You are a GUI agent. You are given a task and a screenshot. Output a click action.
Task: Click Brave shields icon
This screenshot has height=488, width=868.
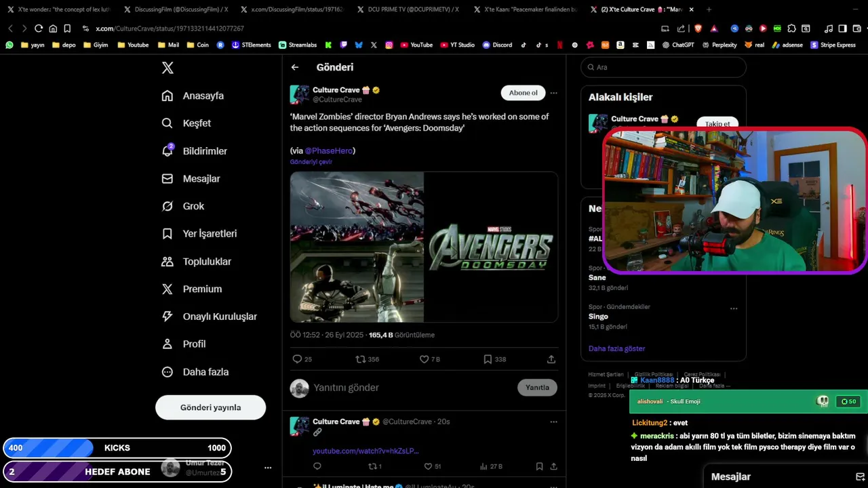pos(696,28)
